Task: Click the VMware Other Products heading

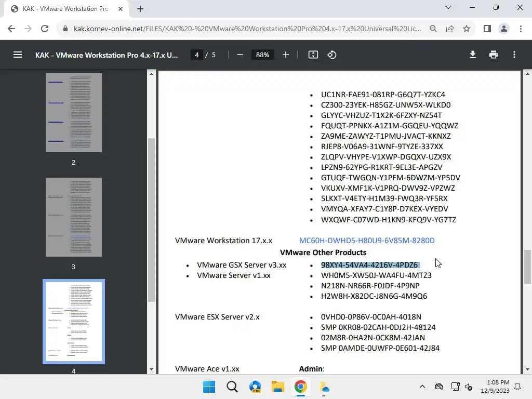Action: [x=323, y=252]
